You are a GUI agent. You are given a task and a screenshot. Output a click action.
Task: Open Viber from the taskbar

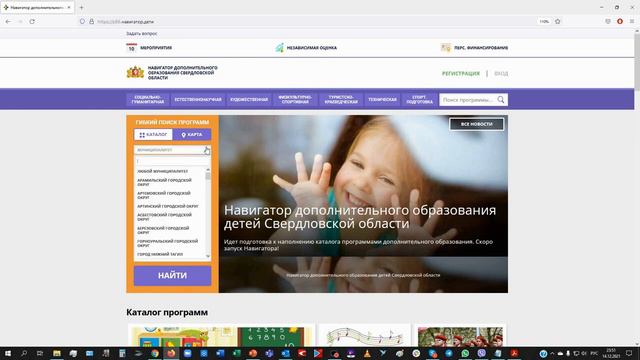pyautogui.click(x=481, y=353)
